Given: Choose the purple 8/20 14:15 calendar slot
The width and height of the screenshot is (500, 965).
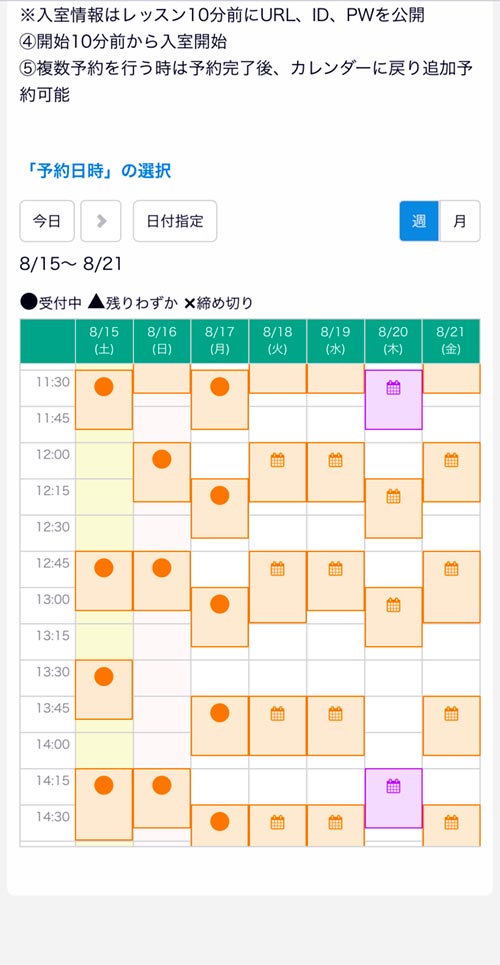Looking at the screenshot, I should [x=393, y=798].
